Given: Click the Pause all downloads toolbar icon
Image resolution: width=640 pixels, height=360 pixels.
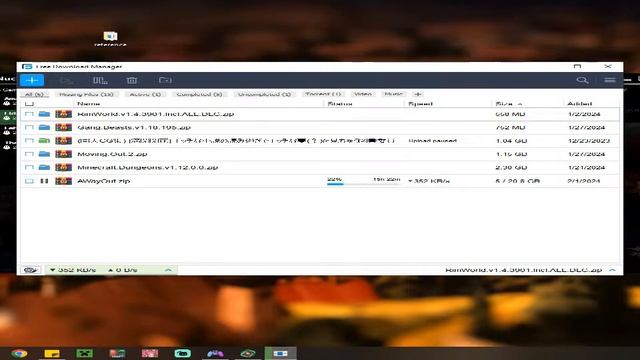Looking at the screenshot, I should tap(100, 80).
